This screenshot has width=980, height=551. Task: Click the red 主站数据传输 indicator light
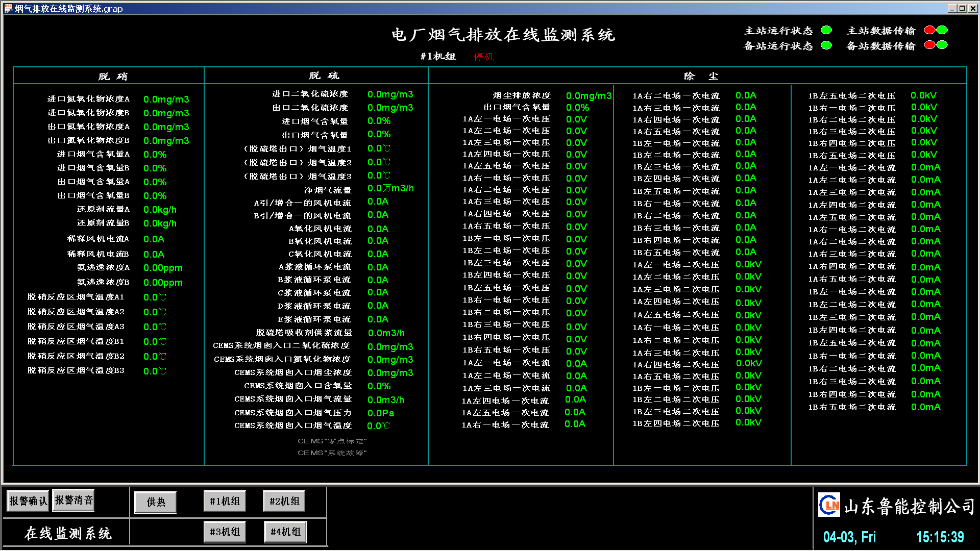click(x=930, y=30)
